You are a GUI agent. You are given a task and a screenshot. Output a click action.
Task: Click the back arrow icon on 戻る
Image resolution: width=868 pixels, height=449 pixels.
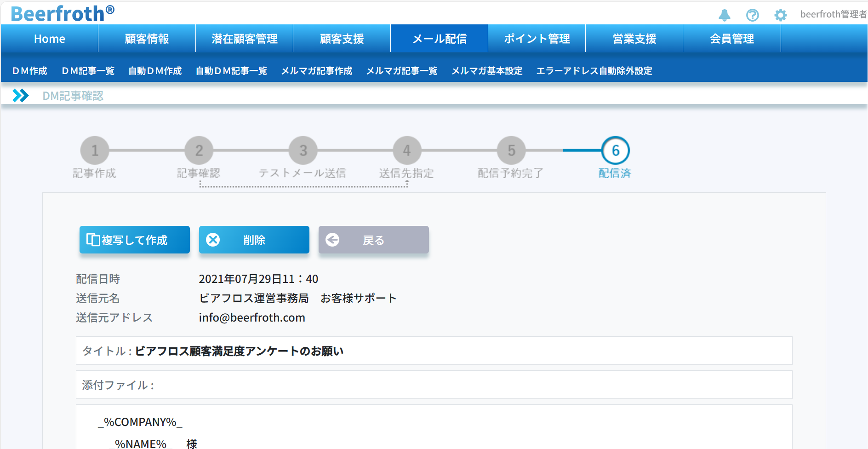(x=332, y=240)
